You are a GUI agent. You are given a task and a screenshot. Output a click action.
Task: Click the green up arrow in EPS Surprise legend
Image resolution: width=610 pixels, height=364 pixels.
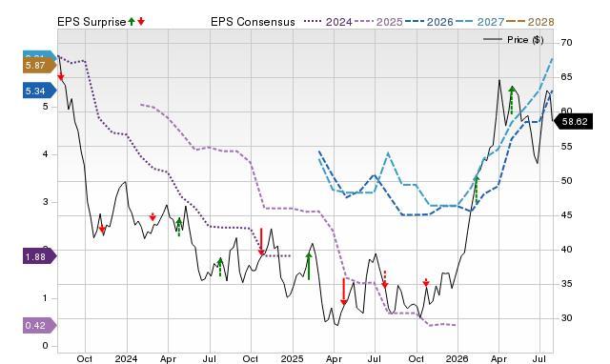click(132, 21)
